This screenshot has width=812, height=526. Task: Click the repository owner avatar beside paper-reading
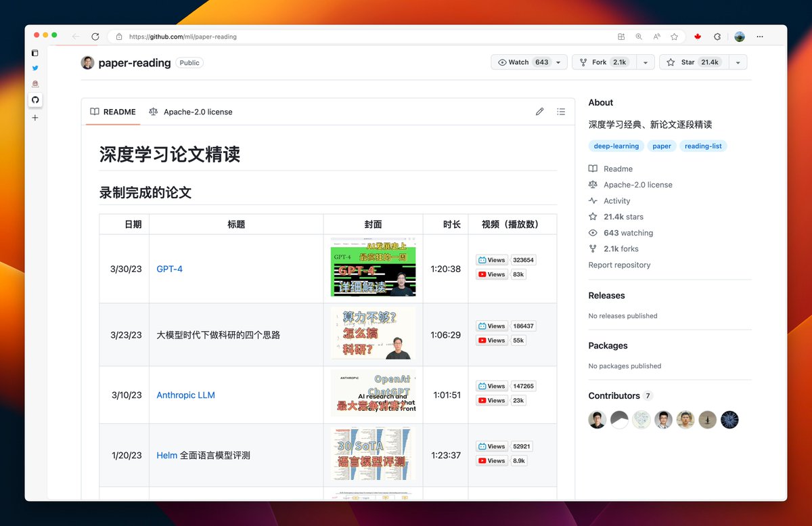pos(87,62)
